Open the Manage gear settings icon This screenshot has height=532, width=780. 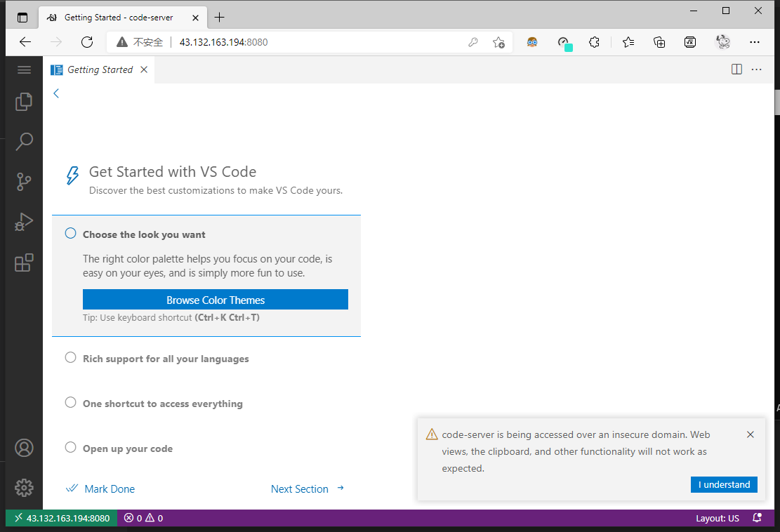(24, 487)
